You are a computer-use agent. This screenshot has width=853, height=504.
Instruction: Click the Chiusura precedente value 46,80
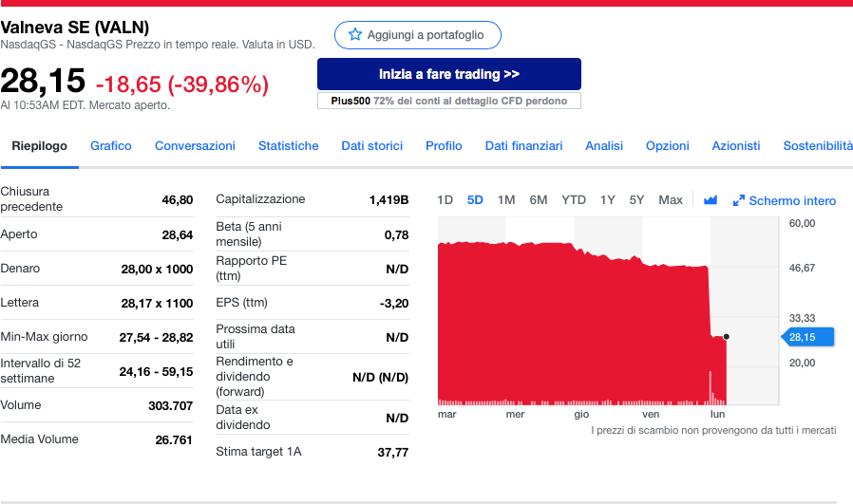[x=178, y=200]
